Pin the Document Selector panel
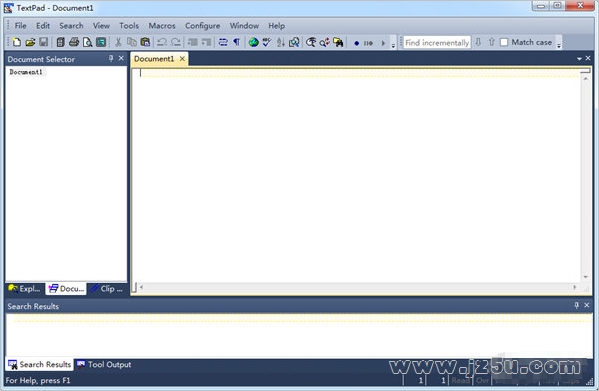 [111, 58]
